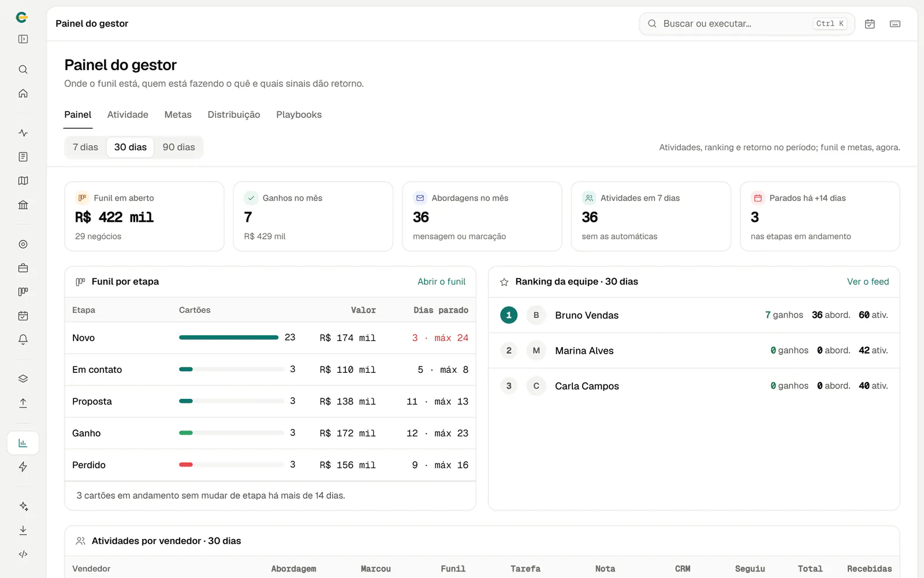
Task: Click the Parados há +14 dias card
Action: coord(819,217)
